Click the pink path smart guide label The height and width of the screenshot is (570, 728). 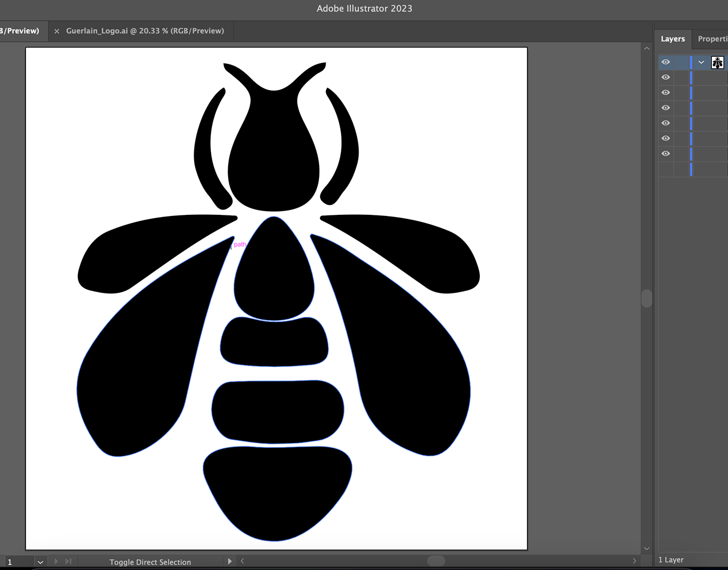240,245
